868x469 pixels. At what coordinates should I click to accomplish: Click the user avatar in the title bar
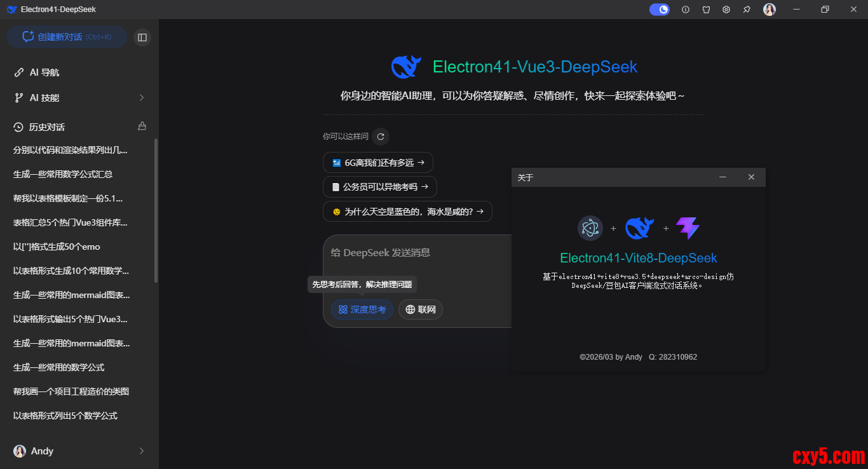pos(770,10)
